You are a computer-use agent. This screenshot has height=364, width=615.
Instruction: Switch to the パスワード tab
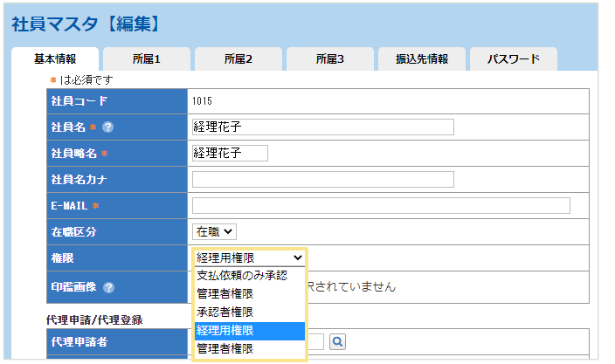tap(513, 59)
